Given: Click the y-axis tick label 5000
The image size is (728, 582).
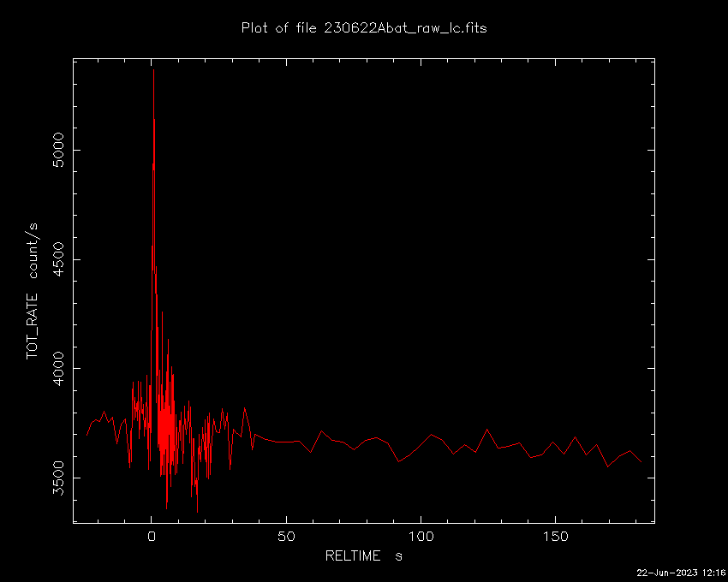Looking at the screenshot, I should 58,150.
